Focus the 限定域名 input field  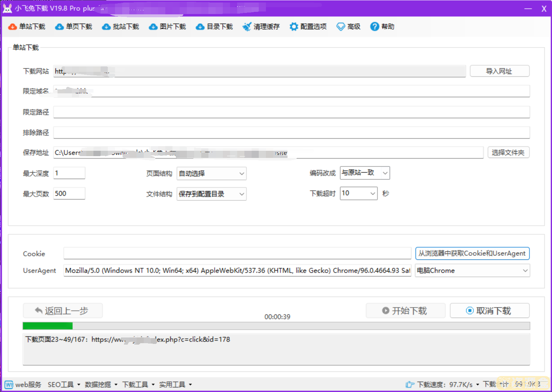pos(291,91)
